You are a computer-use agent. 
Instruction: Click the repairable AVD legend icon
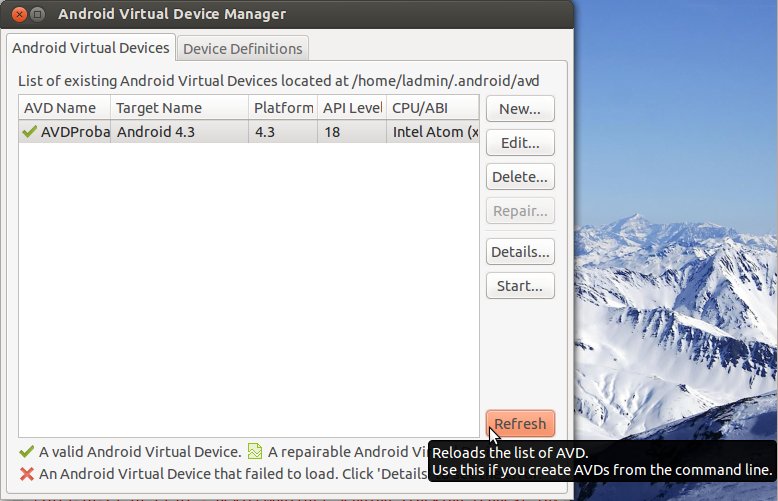point(255,451)
